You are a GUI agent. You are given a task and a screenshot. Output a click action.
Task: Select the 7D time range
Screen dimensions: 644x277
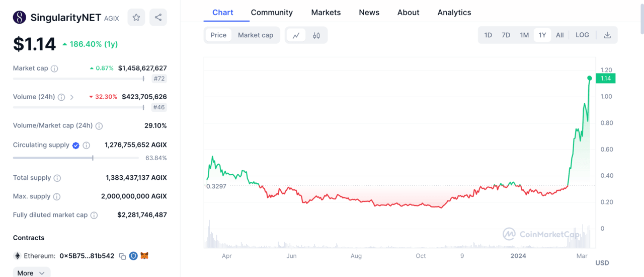506,35
